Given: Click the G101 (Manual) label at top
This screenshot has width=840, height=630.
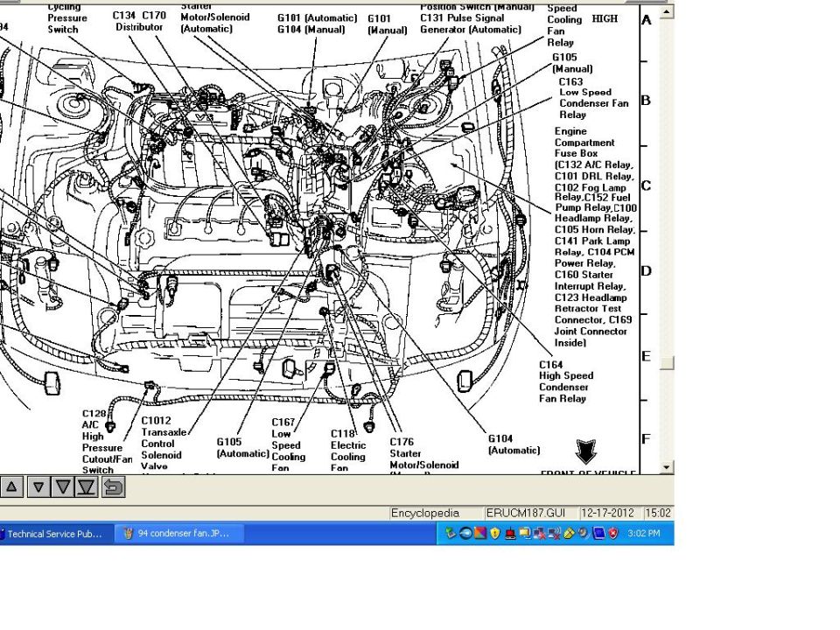Looking at the screenshot, I should click(x=387, y=24).
